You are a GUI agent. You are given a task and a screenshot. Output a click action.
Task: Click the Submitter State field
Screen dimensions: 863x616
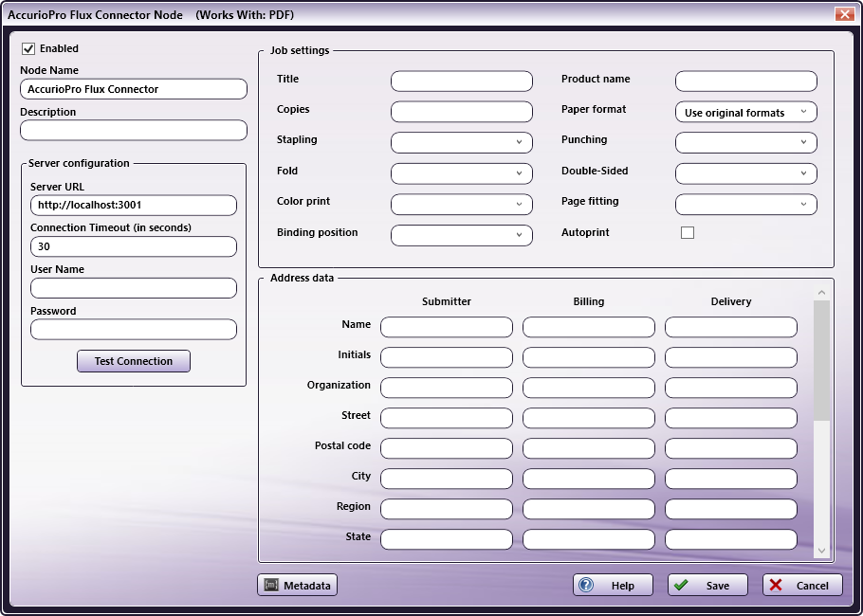coord(447,539)
